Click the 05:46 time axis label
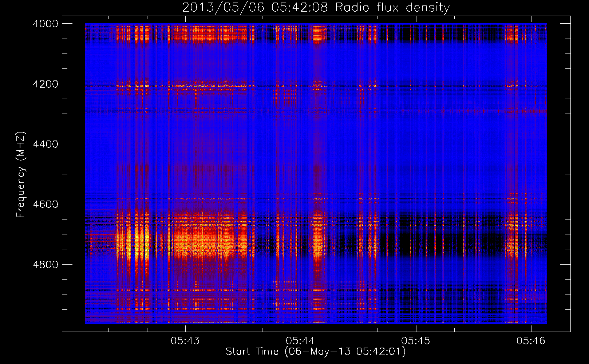Screen dimensions: 589x364 click(x=531, y=341)
